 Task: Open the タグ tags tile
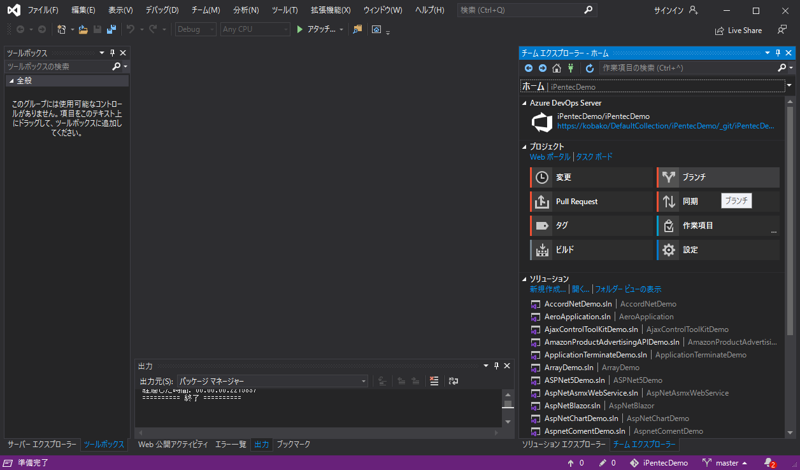click(591, 226)
